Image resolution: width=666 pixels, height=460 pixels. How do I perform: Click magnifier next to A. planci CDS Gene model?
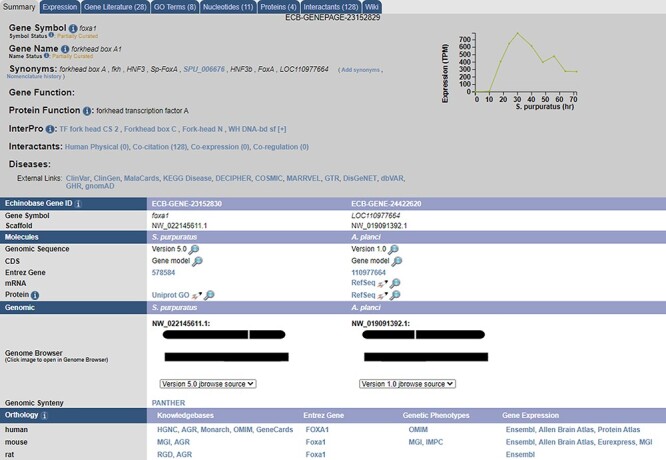point(396,260)
